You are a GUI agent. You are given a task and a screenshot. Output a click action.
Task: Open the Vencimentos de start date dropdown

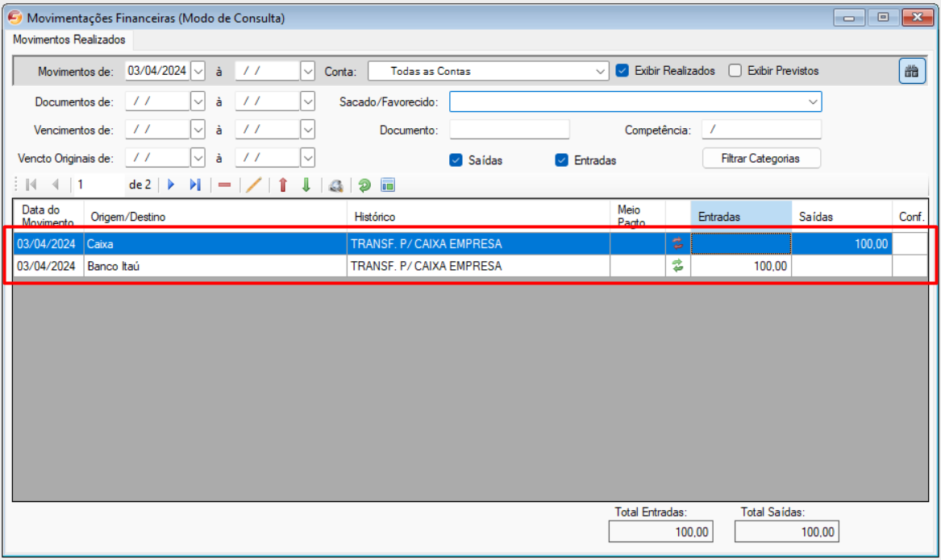[198, 130]
